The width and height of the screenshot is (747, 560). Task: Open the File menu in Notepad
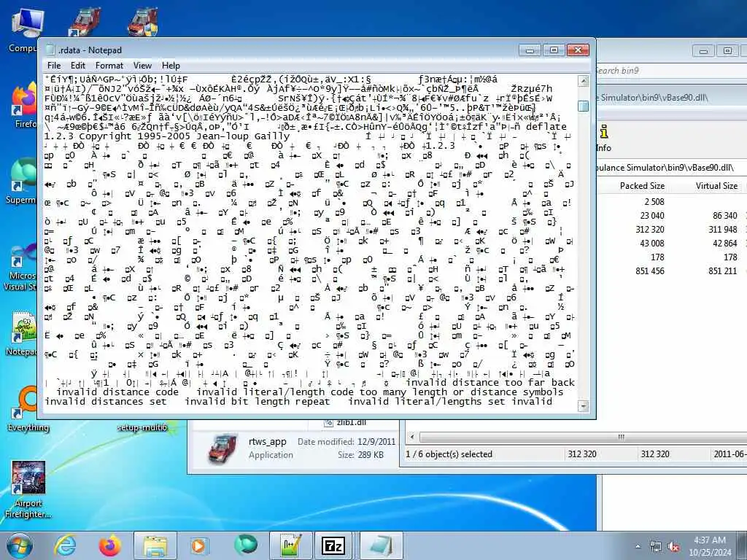tap(54, 66)
